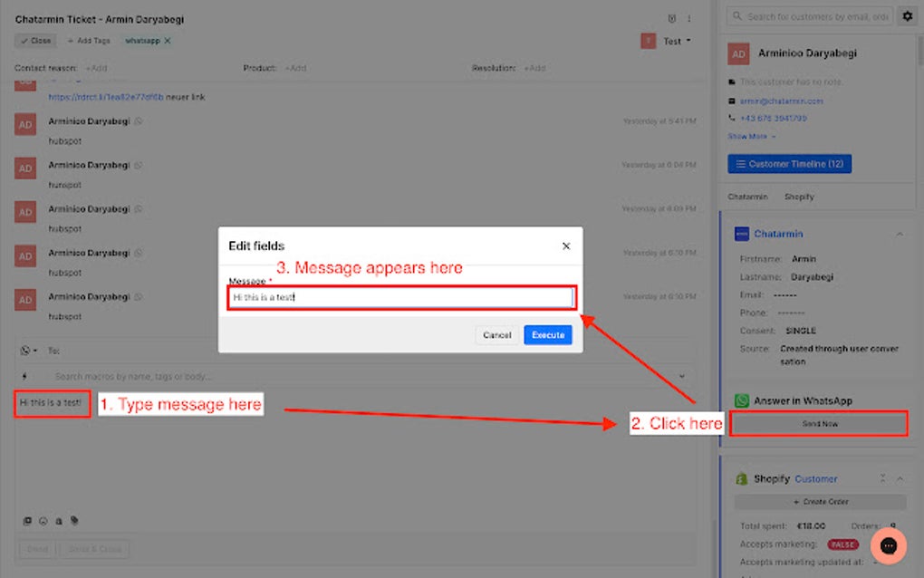Click the reorder arrows icon in Shopify widget
Image resolution: width=924 pixels, height=578 pixels.
point(882,478)
